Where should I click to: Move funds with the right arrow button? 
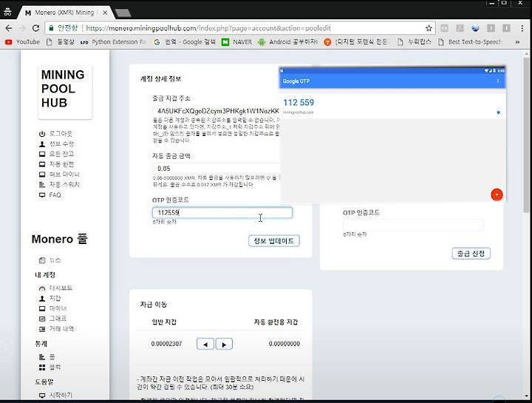(224, 344)
